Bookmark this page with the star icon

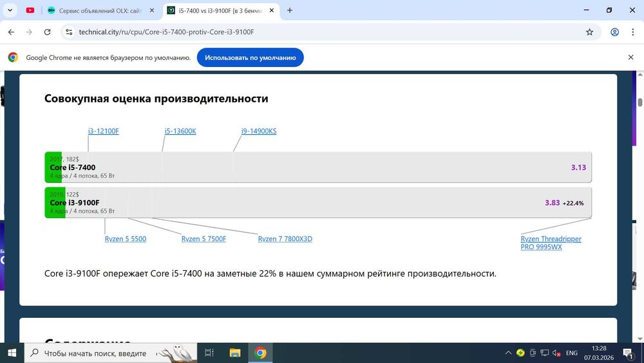tap(589, 32)
